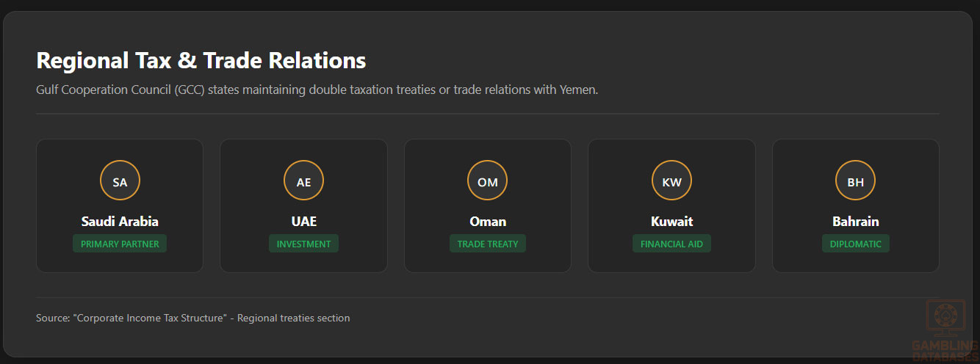Click the FINANCIAL AID badge
The image size is (980, 364).
coord(671,244)
